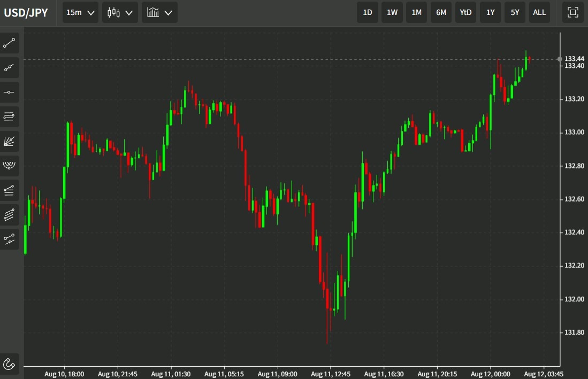Viewport: 588px width, 379px height.
Task: Click the 132.20 price axis label
Action: click(x=574, y=266)
